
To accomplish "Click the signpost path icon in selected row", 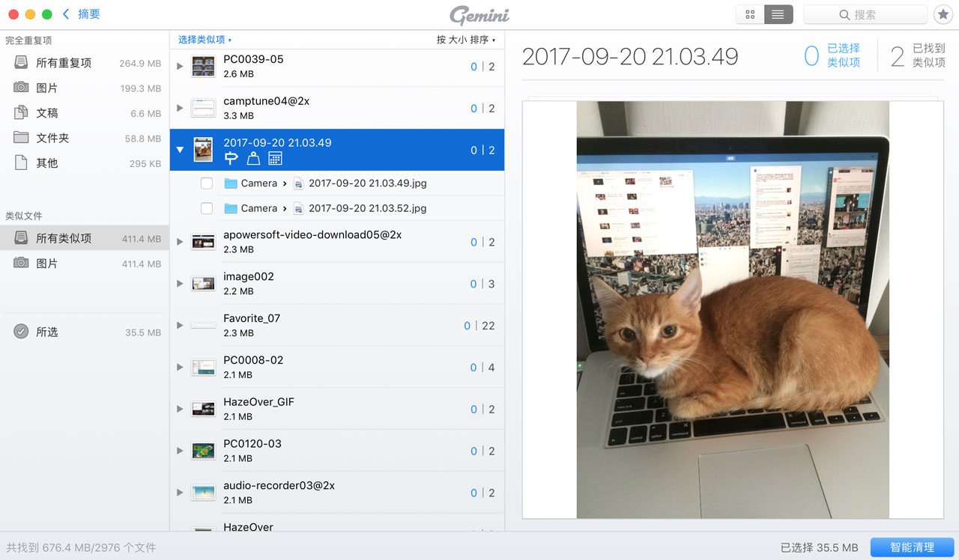I will pyautogui.click(x=232, y=158).
